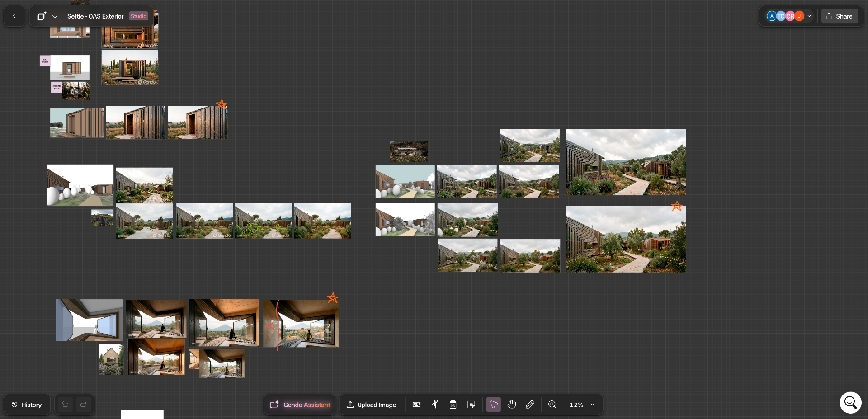Select the large garden path render, upper right
This screenshot has width=868, height=419.
click(x=626, y=162)
